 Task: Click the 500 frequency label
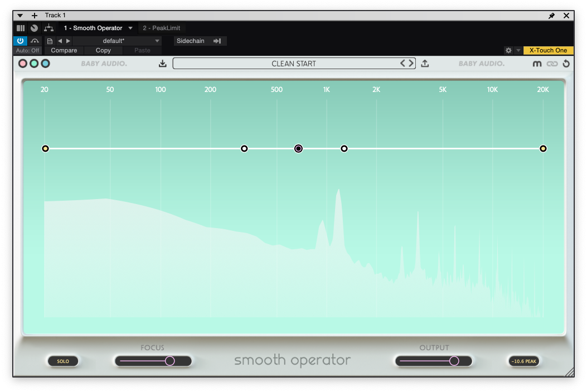[x=276, y=89]
